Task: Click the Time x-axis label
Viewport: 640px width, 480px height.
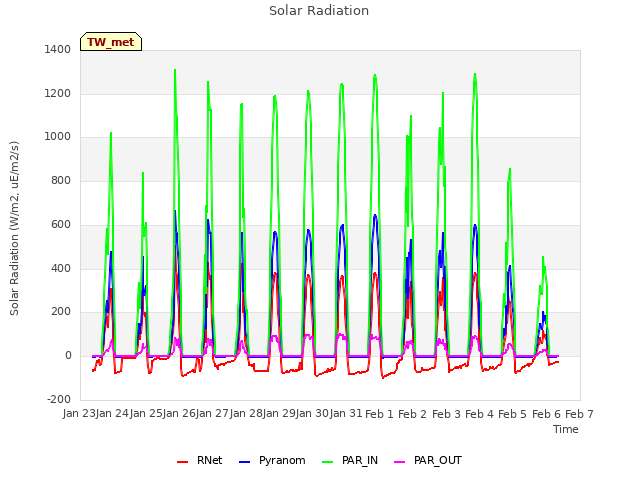Action: tap(566, 429)
